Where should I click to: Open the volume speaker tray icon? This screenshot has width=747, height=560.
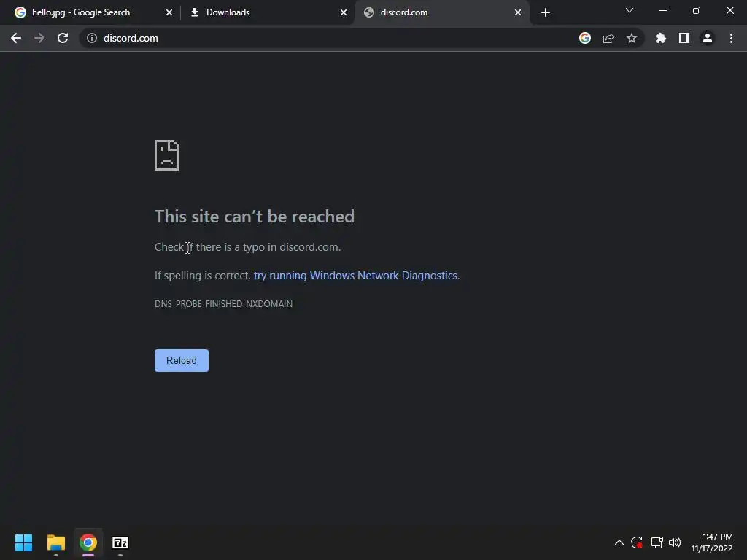675,542
